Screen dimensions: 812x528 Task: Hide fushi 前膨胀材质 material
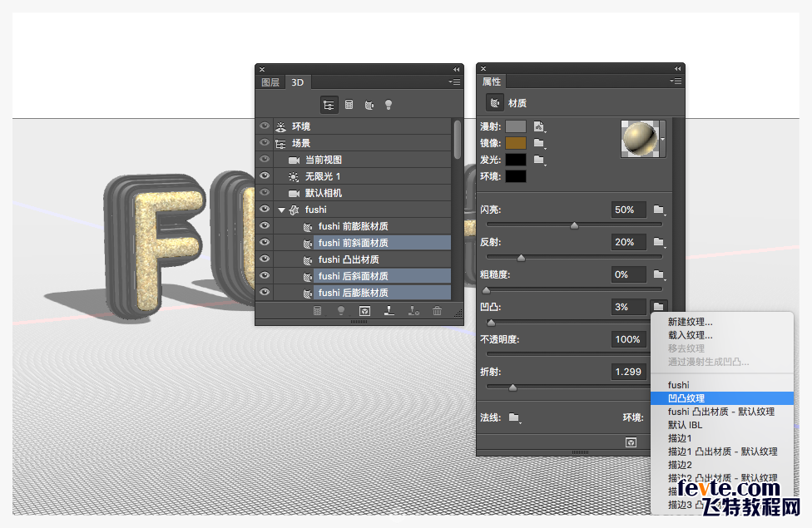pos(265,225)
